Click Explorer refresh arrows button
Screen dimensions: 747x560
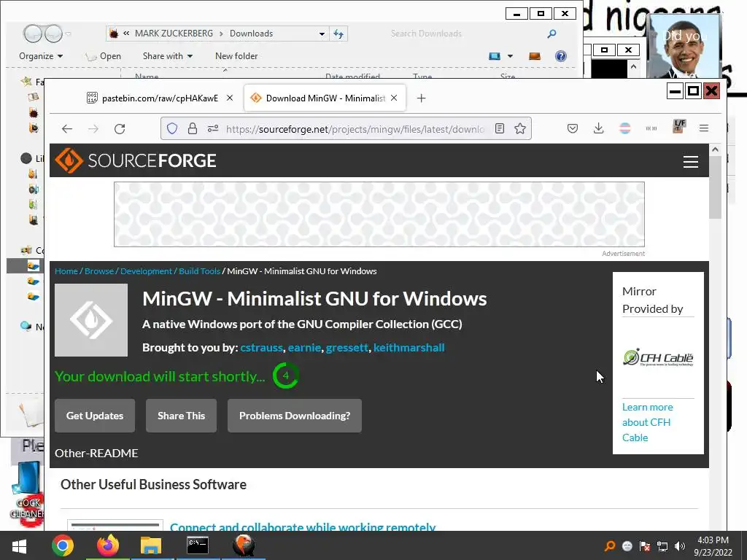(338, 34)
